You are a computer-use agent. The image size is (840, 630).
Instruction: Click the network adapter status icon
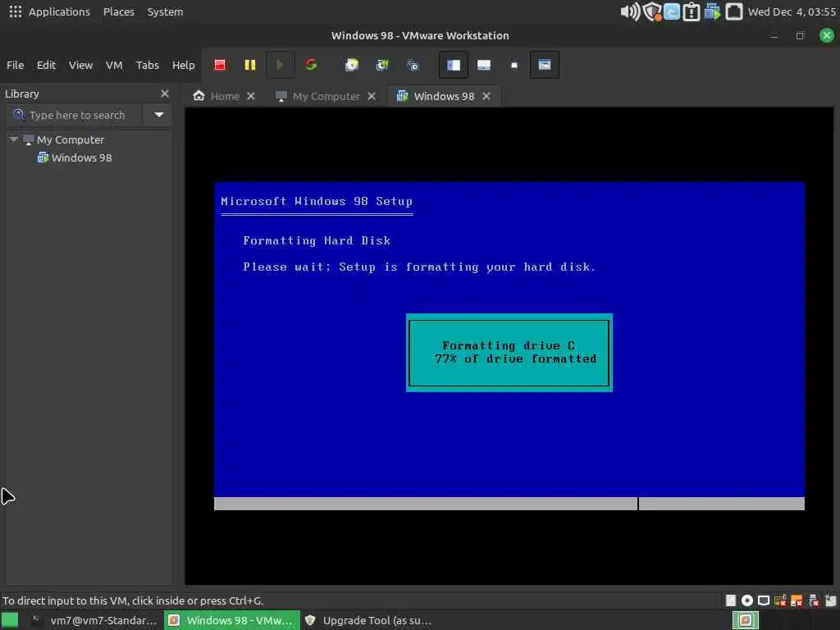pyautogui.click(x=780, y=600)
